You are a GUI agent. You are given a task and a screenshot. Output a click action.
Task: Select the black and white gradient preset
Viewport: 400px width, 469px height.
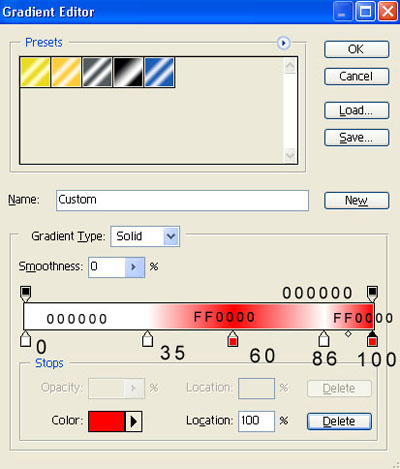coord(128,72)
